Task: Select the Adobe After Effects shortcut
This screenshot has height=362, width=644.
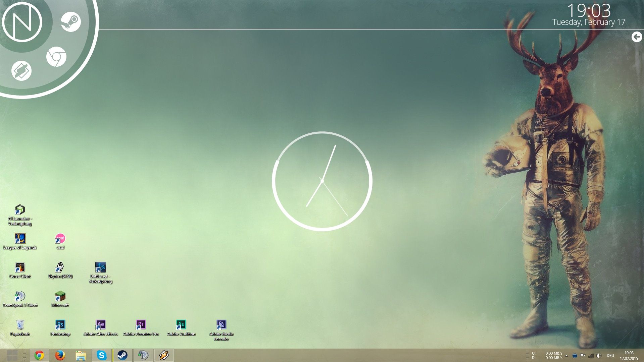Action: click(x=100, y=325)
